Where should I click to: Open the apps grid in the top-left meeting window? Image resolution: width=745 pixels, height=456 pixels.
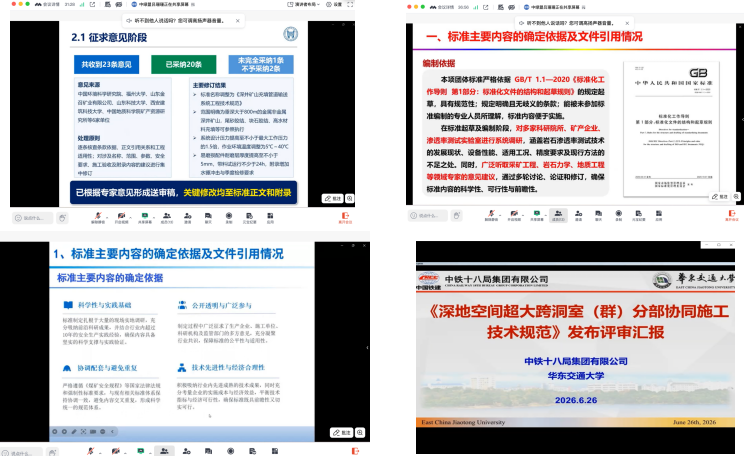[x=270, y=216]
